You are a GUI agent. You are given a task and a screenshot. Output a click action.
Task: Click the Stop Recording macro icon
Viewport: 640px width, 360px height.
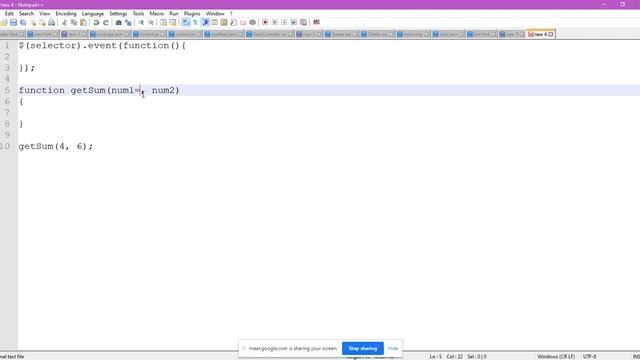tap(275, 22)
